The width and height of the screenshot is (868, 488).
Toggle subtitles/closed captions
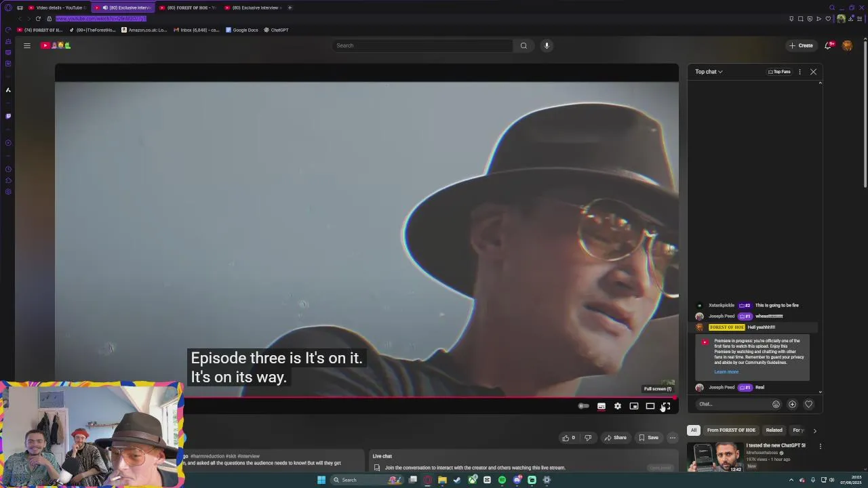601,406
